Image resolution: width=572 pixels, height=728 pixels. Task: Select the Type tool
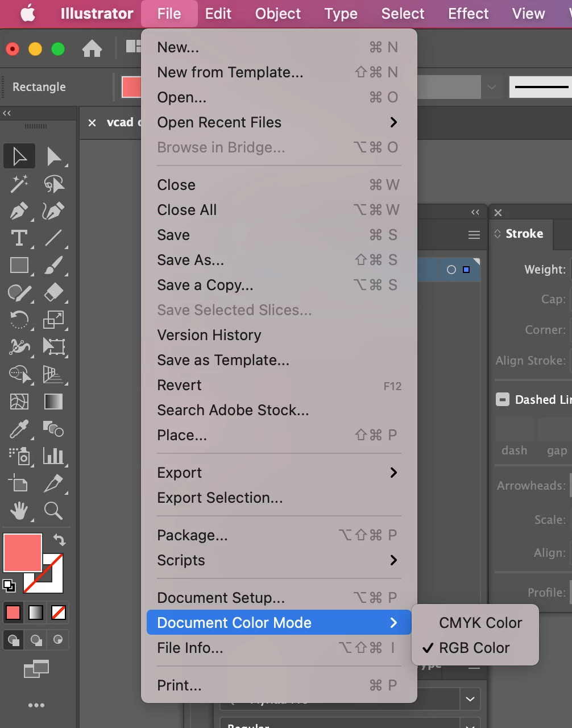(x=19, y=238)
